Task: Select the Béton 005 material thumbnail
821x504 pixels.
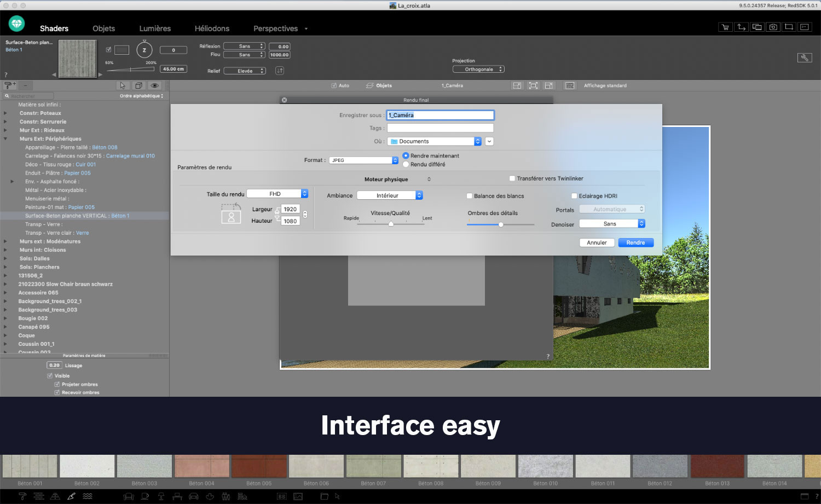Action: click(x=259, y=466)
